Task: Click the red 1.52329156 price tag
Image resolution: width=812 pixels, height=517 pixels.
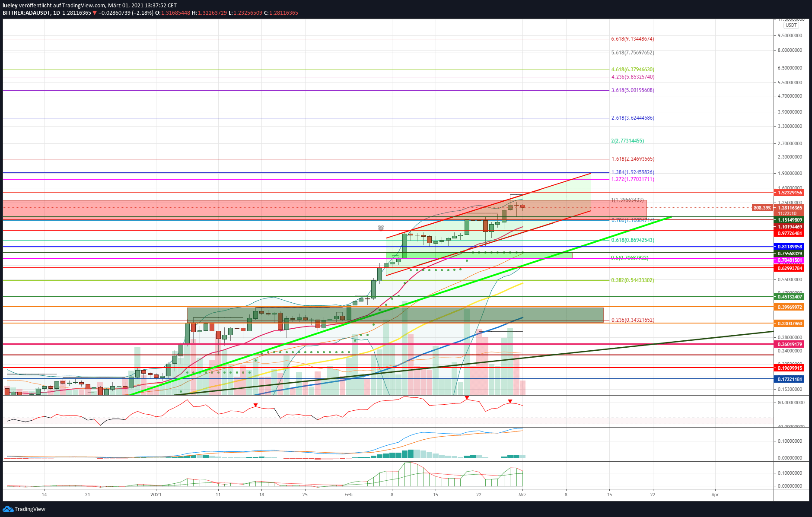Action: click(790, 193)
